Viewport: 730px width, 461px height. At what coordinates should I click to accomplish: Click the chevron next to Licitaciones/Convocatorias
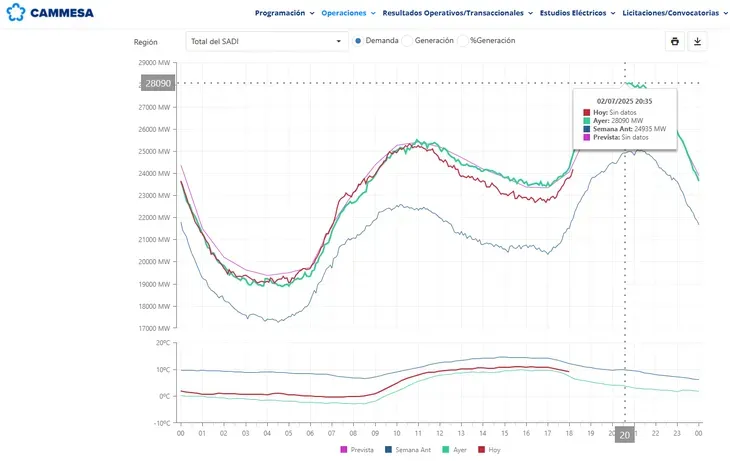tap(723, 13)
